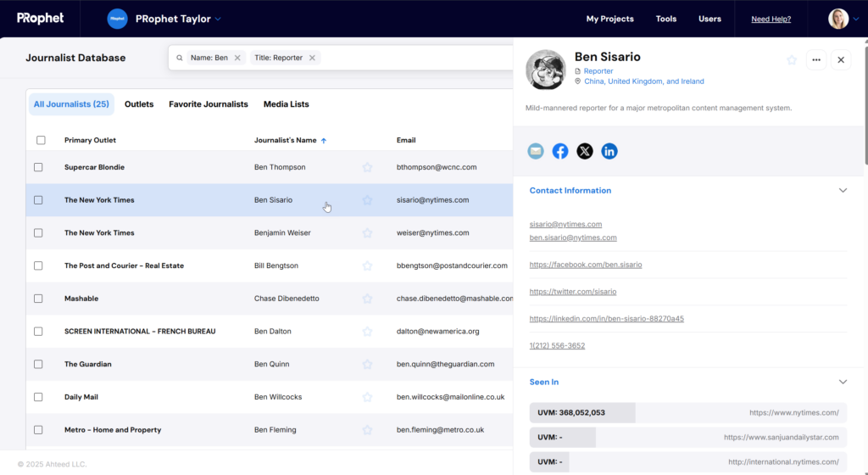Switch to the Favorite Journalists tab

pos(209,104)
